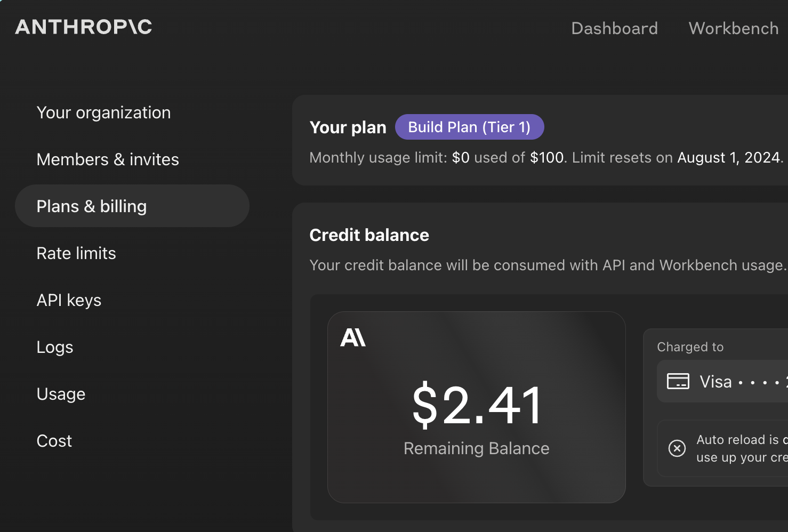Open the Usage section from the sidebar

[61, 393]
